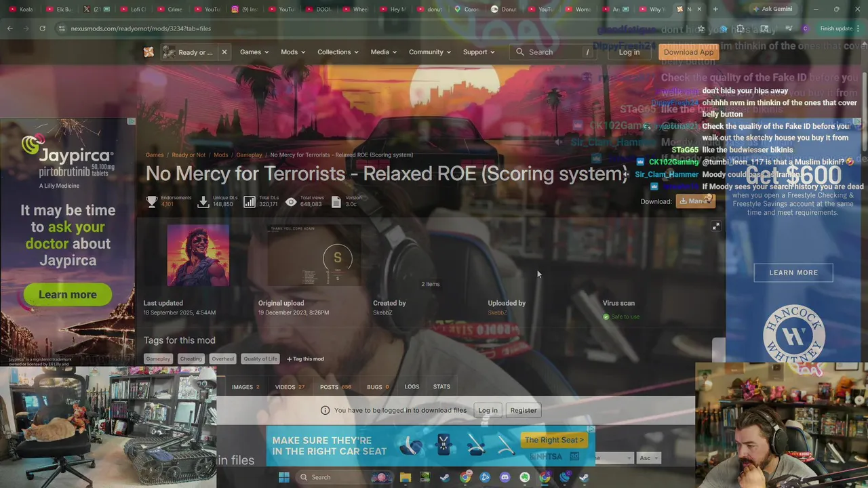Open the Windows Start menu
The image size is (868, 488).
pyautogui.click(x=284, y=477)
